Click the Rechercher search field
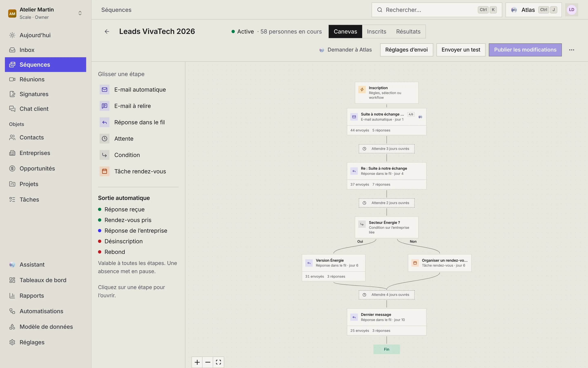 (x=437, y=10)
